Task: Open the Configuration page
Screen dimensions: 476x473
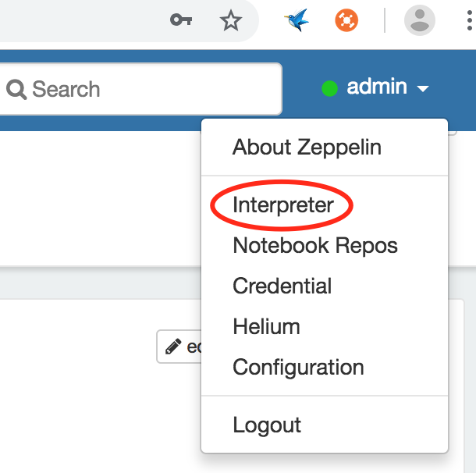Action: click(x=298, y=368)
